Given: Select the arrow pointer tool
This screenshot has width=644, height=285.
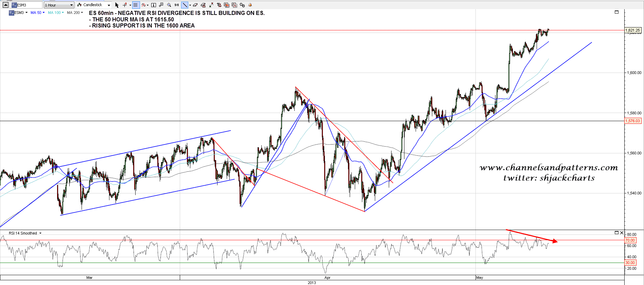Looking at the screenshot, I should [x=117, y=5].
